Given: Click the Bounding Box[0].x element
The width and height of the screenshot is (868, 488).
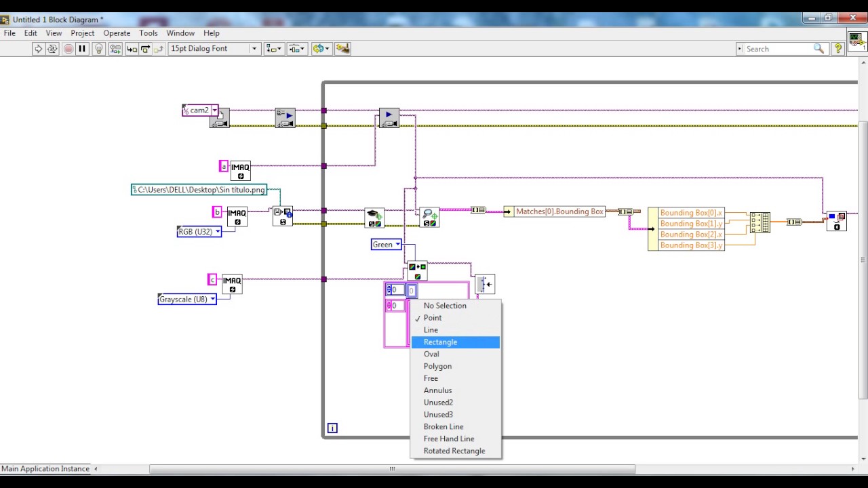Looking at the screenshot, I should point(691,213).
